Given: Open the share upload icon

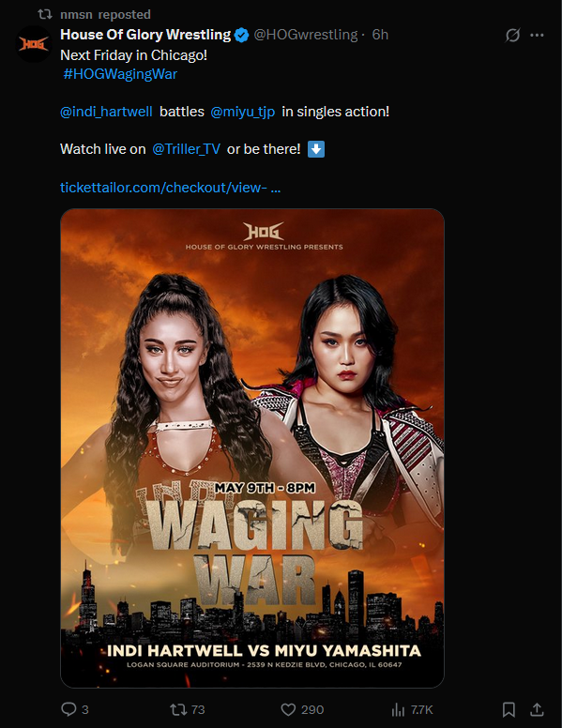Looking at the screenshot, I should click(x=537, y=709).
